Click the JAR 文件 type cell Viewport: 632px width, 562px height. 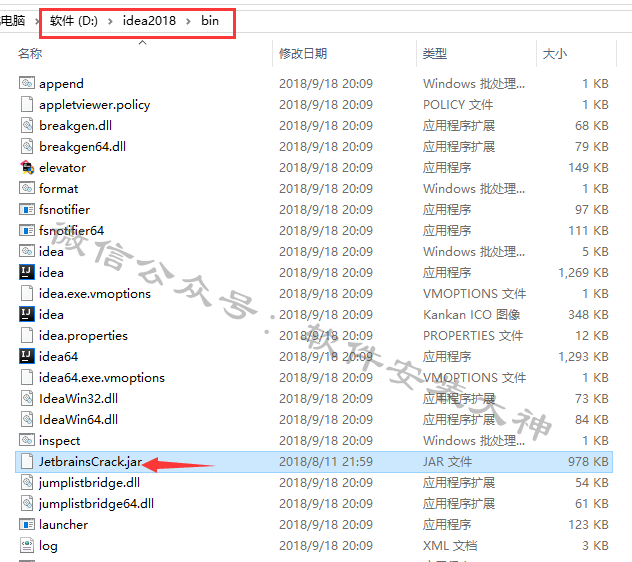click(x=447, y=461)
